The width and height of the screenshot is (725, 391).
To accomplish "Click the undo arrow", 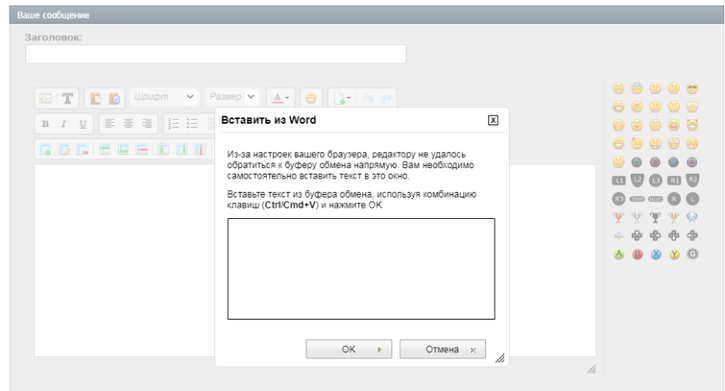I will tap(368, 98).
